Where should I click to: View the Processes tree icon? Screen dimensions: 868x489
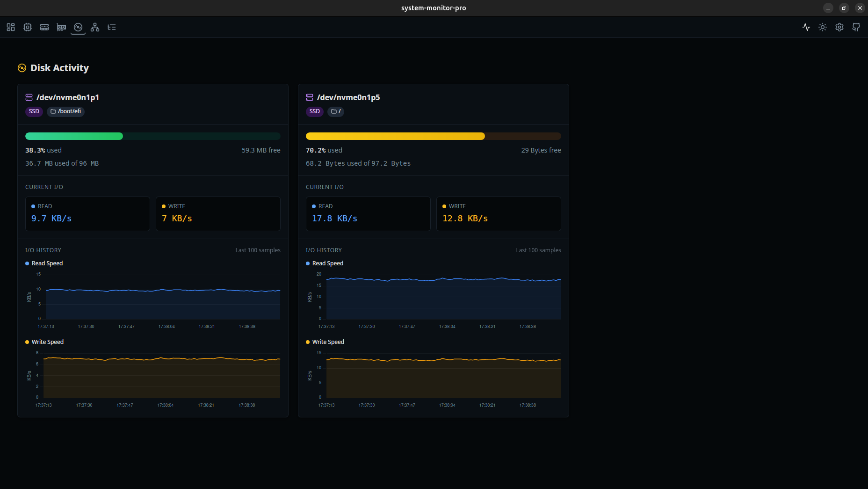[x=112, y=27]
